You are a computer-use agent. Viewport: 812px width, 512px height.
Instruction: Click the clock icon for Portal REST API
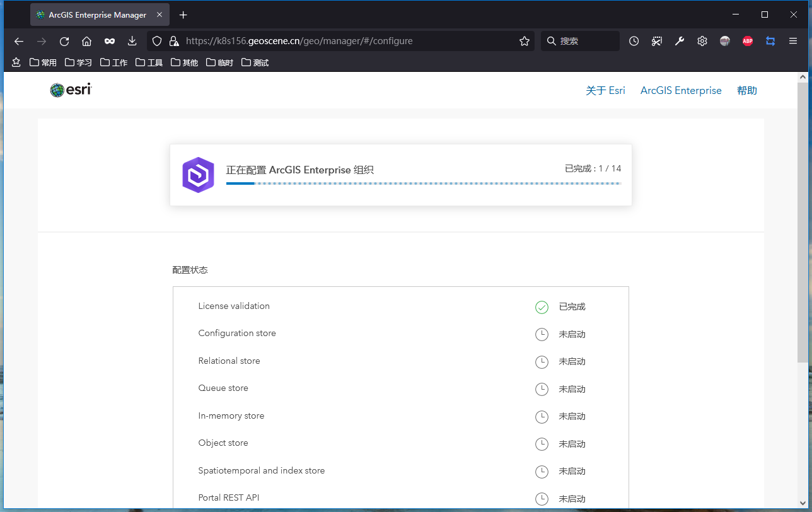click(542, 499)
